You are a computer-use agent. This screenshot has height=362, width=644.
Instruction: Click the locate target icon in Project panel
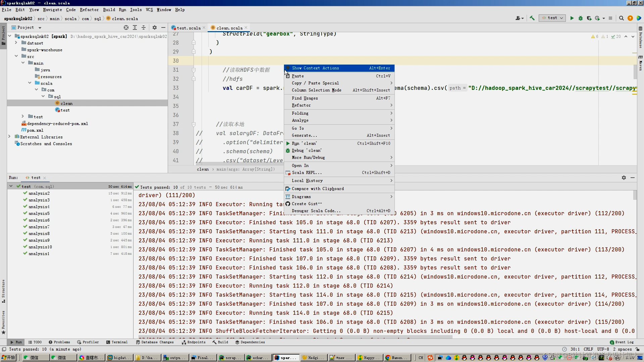pos(126,27)
